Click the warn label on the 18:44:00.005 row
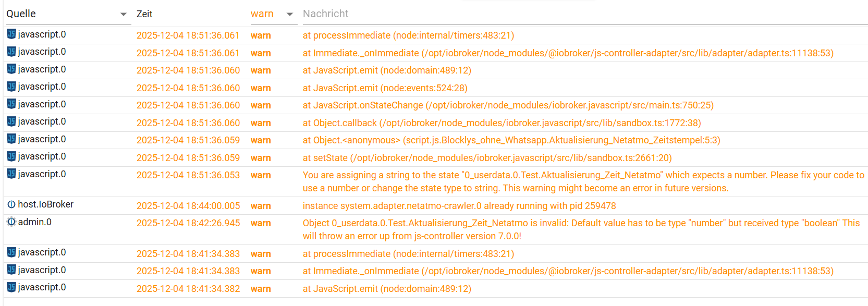 [261, 206]
